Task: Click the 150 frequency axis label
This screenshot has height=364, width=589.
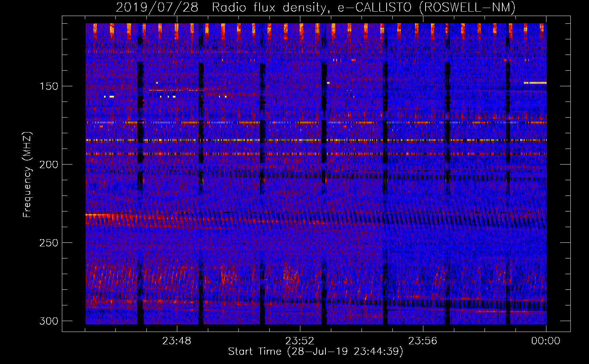Action: pyautogui.click(x=49, y=86)
